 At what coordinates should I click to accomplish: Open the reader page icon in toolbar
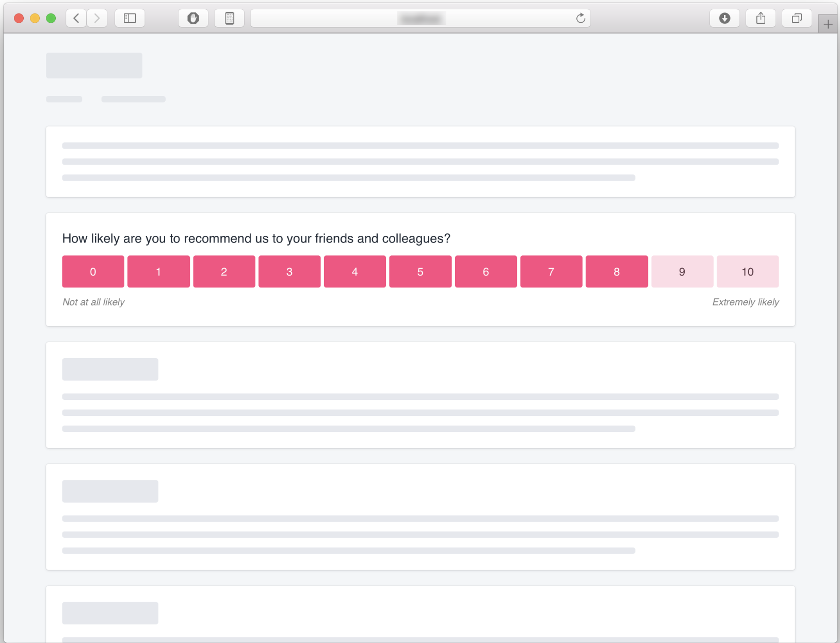tap(230, 19)
